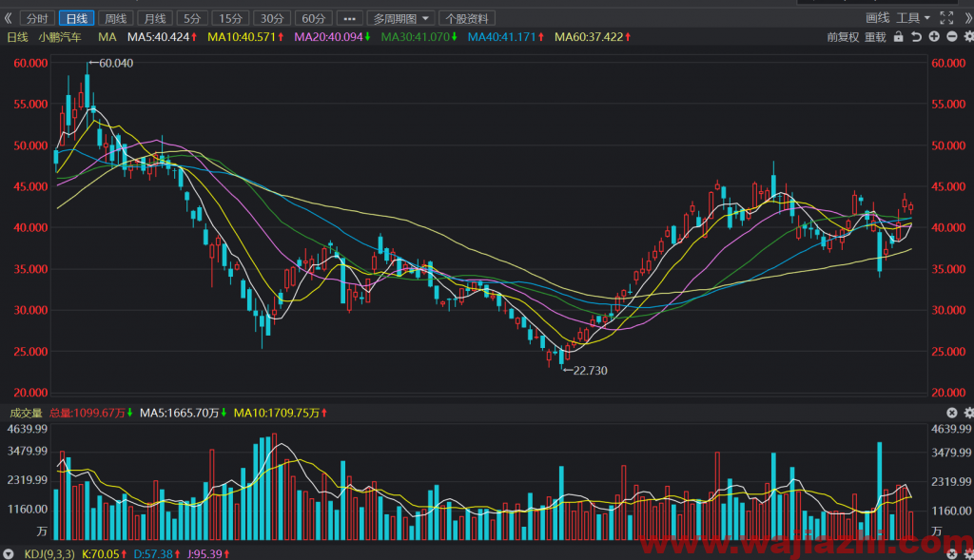Select the 15分 interval tab
974x560 pixels.
pos(230,19)
